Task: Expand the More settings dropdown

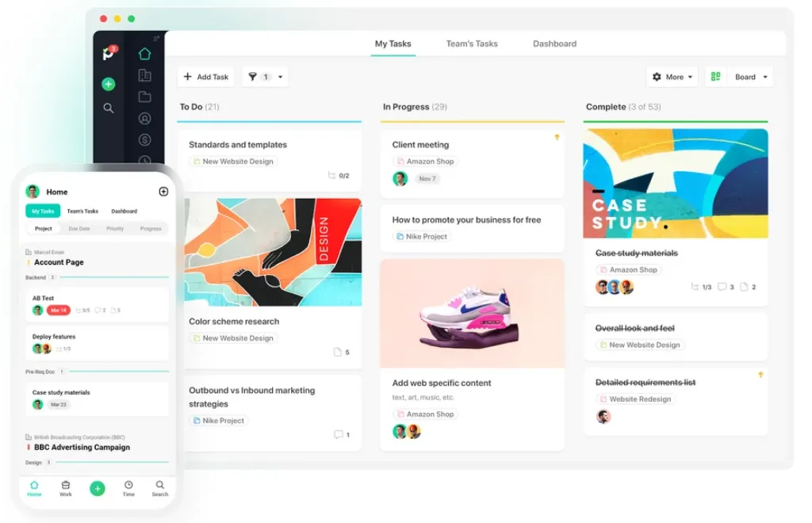Action: pos(672,77)
